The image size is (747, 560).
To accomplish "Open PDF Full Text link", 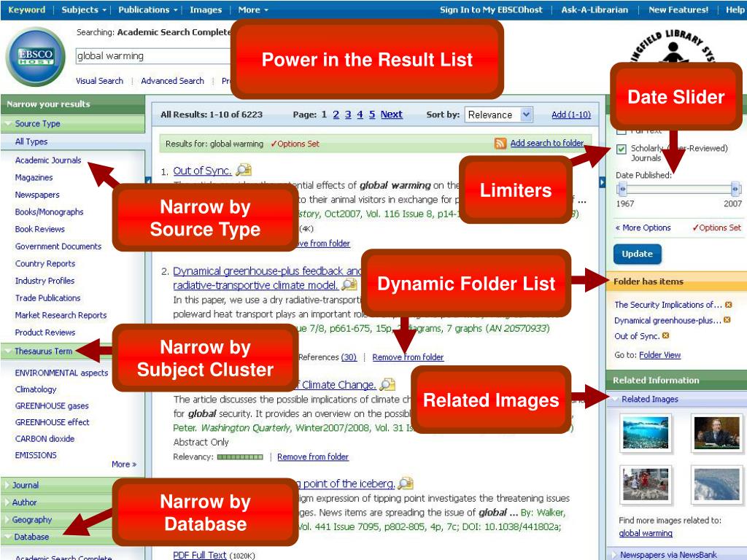I will [x=200, y=555].
